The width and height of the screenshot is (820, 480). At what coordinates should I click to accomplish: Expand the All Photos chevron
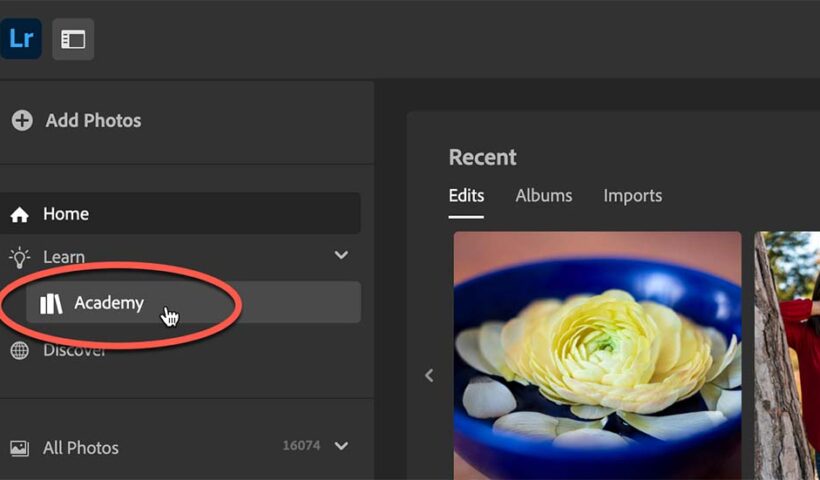341,446
